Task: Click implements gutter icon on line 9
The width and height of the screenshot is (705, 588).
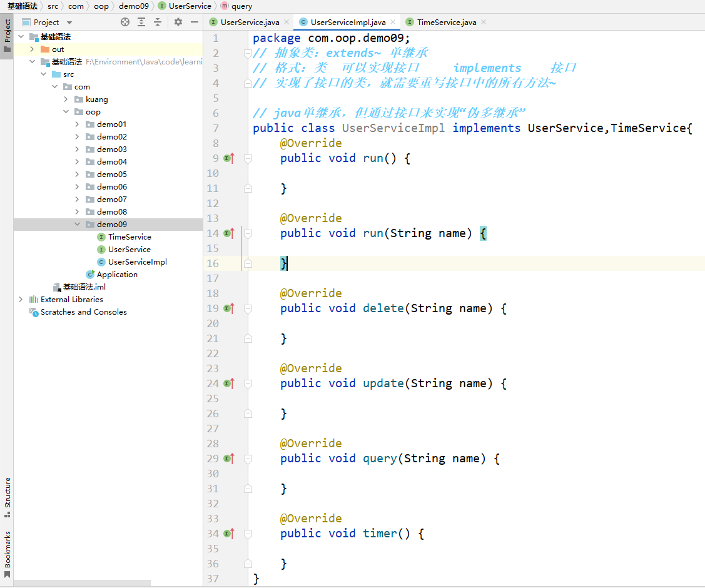Action: pos(228,158)
